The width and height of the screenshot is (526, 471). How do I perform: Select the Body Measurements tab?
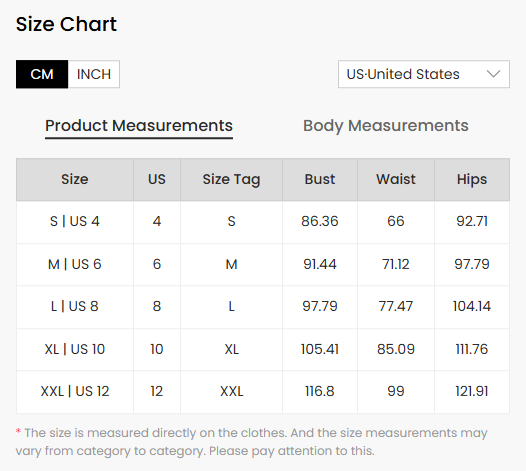point(385,126)
